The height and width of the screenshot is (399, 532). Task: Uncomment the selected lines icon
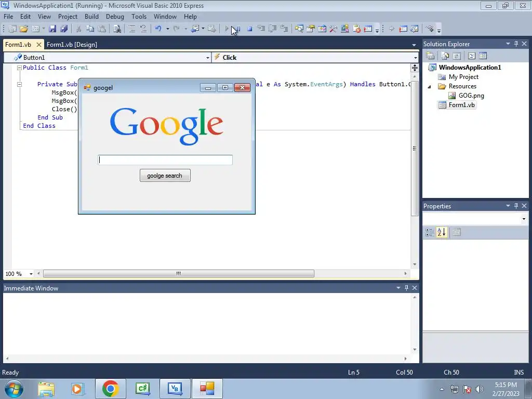[143, 29]
